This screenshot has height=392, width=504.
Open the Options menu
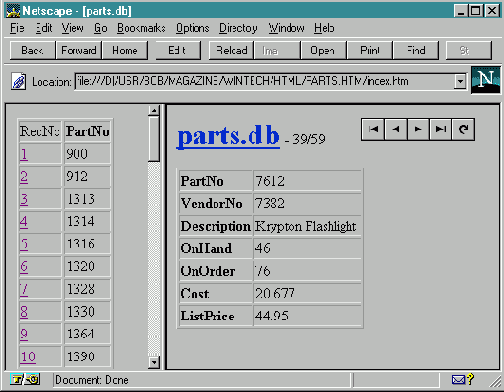[193, 28]
